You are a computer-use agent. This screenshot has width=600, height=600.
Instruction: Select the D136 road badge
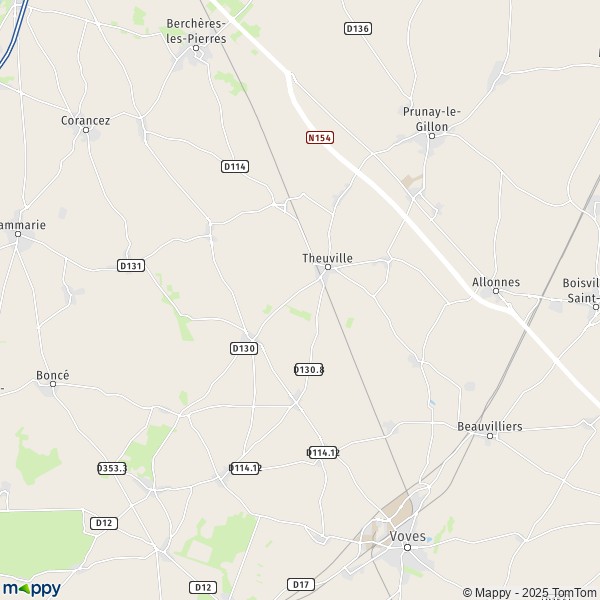tap(358, 29)
